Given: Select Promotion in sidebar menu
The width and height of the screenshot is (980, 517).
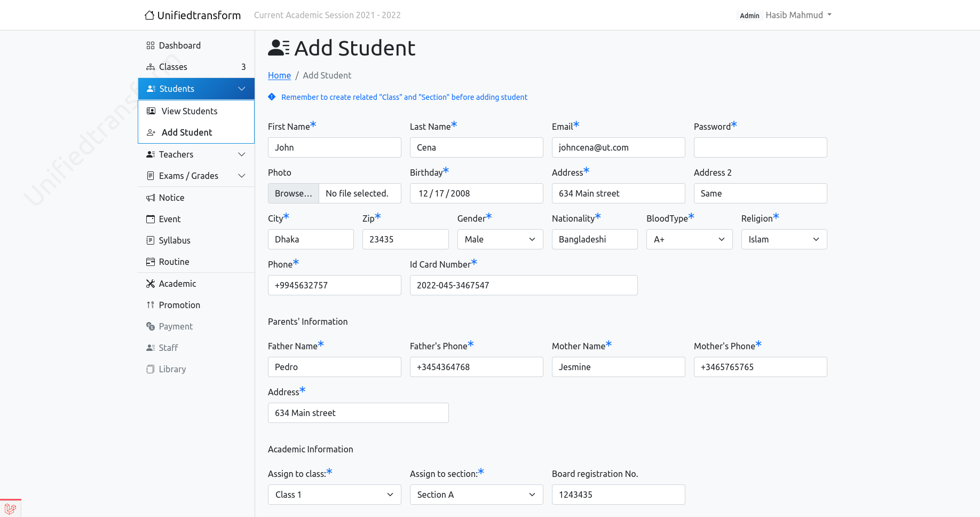Looking at the screenshot, I should pos(179,305).
